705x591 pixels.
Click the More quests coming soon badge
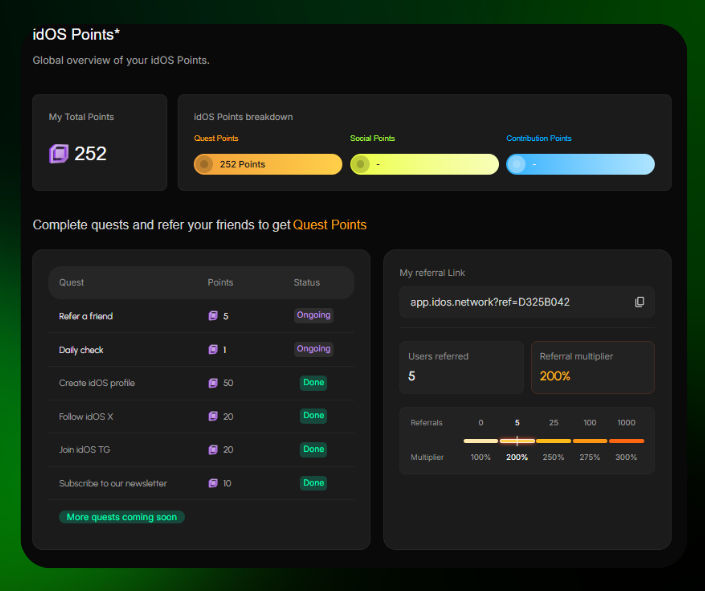coord(122,517)
